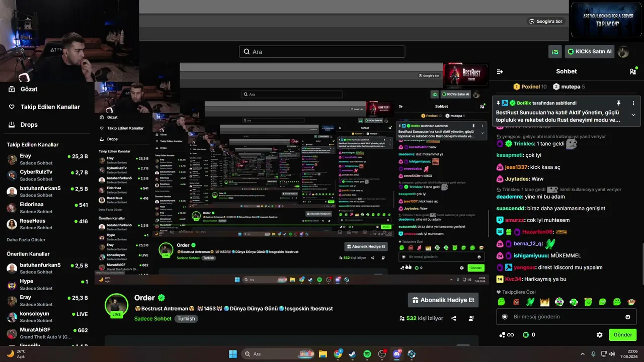The height and width of the screenshot is (362, 644).
Task: Click the KICKs Satın Al button
Action: tap(589, 52)
